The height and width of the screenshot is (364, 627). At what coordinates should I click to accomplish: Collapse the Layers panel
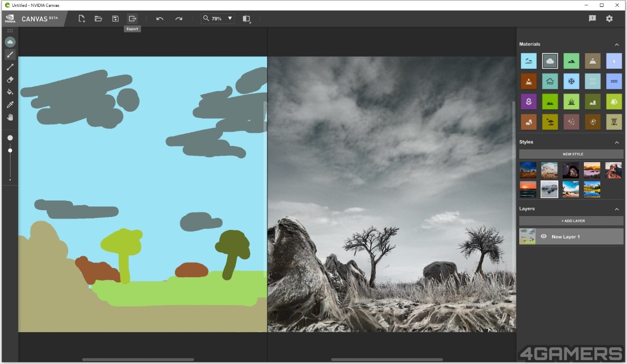pos(617,209)
